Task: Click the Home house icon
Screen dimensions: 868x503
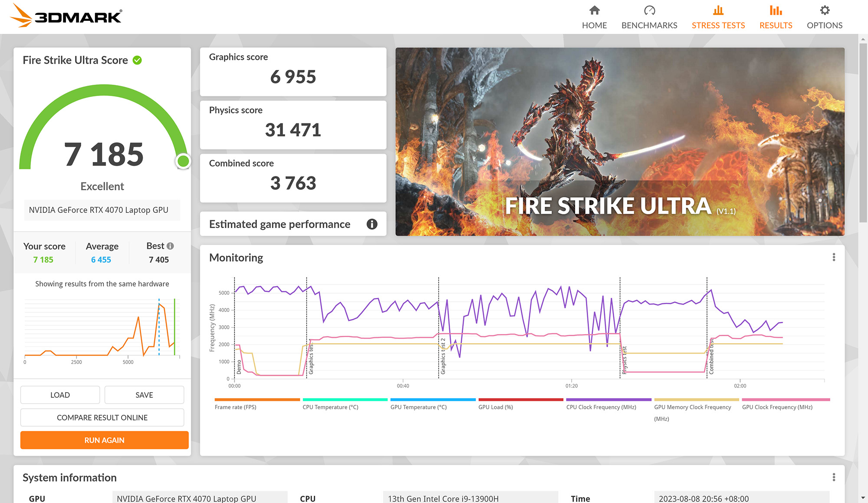Action: (x=595, y=10)
